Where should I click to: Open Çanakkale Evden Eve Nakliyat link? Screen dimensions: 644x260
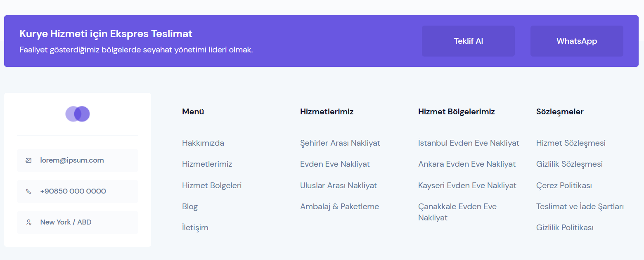click(457, 212)
